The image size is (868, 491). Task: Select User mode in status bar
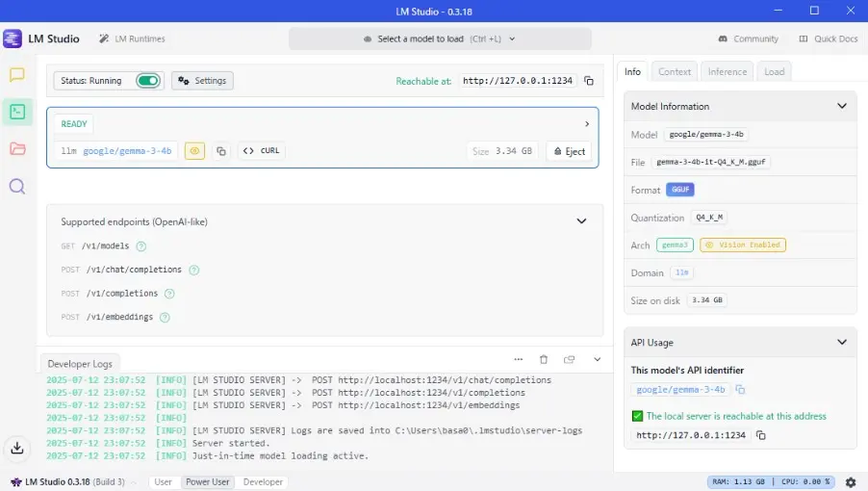click(163, 482)
